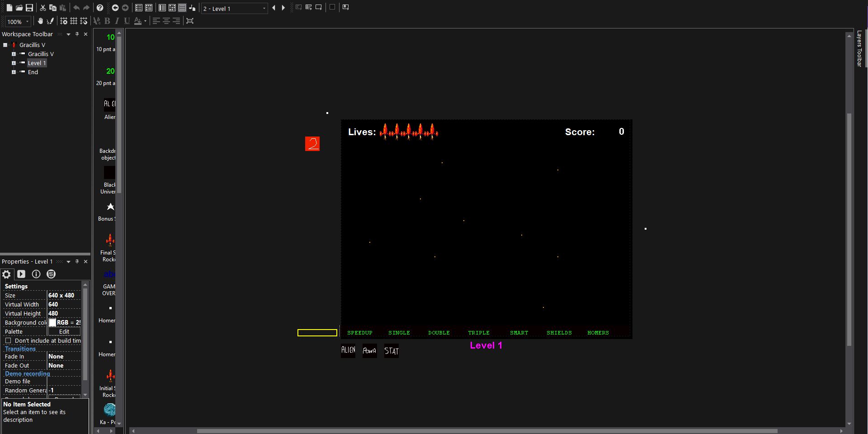Open the zoom percentage dropdown

(28, 22)
